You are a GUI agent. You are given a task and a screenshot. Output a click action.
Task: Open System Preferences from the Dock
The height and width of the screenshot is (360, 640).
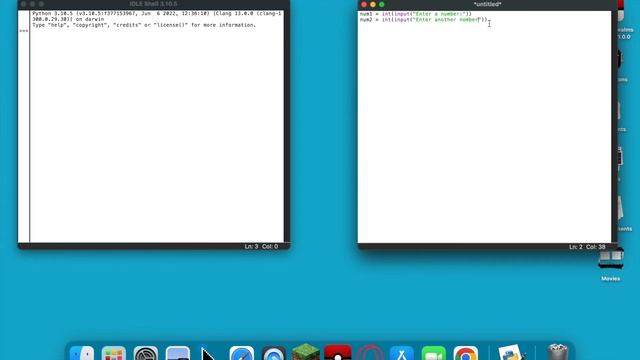pos(146,353)
